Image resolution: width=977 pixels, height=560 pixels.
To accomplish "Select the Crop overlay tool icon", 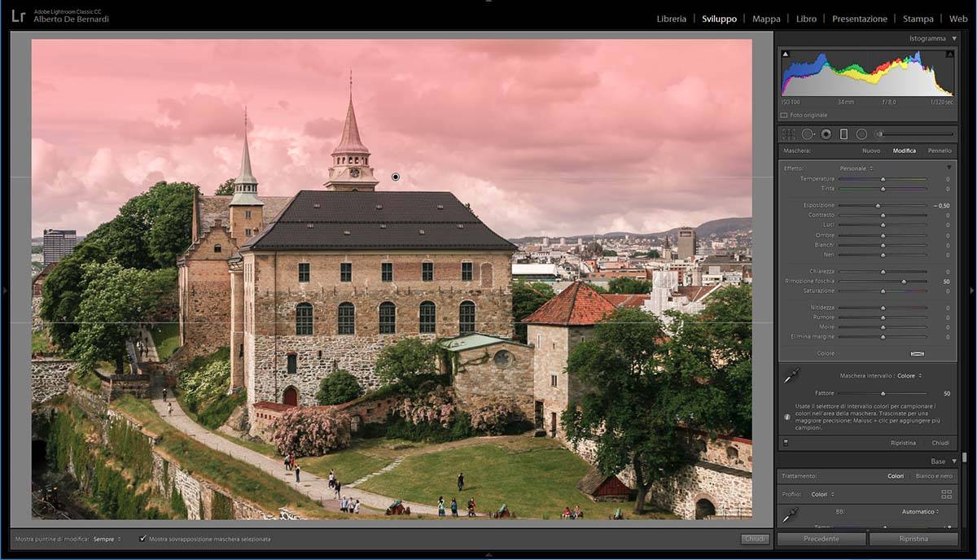I will click(788, 134).
